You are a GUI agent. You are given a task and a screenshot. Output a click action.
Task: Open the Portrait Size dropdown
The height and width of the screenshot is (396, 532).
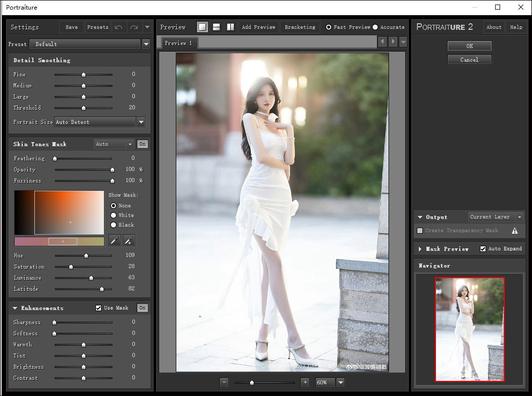click(x=141, y=122)
